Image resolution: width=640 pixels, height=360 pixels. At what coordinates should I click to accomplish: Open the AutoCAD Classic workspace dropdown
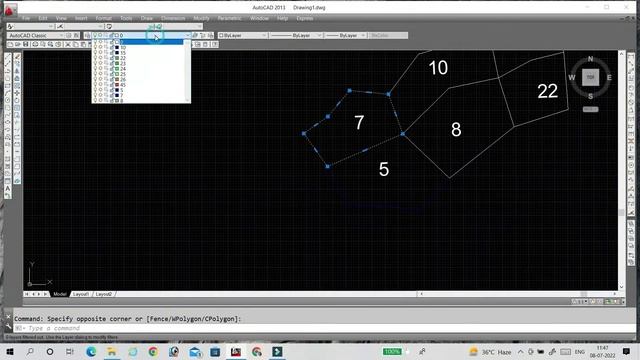35,36
